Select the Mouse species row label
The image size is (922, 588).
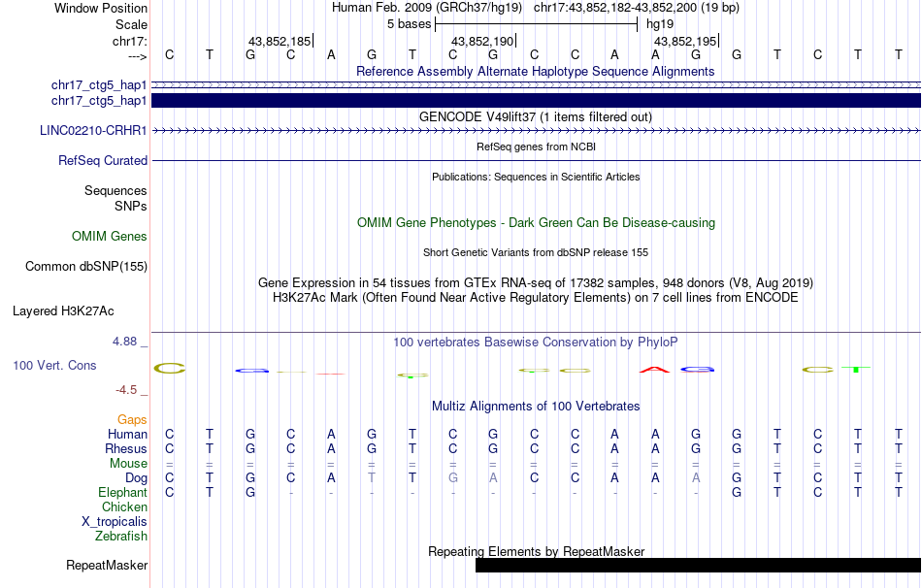pos(128,464)
